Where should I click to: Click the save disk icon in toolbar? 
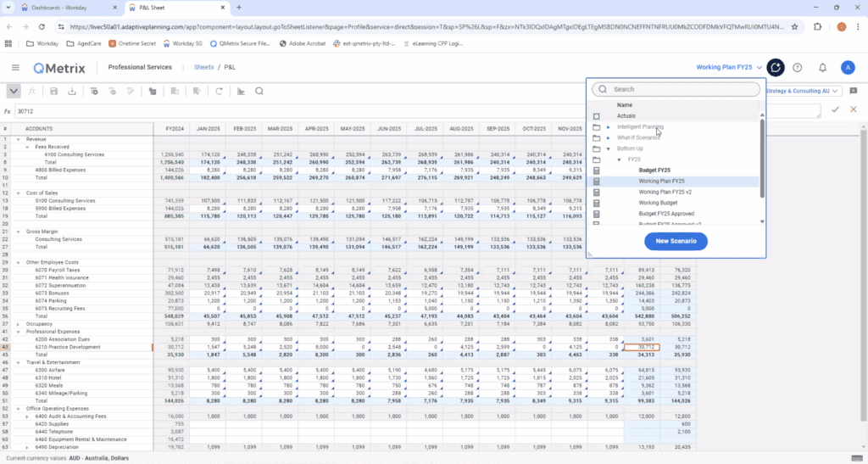click(53, 92)
